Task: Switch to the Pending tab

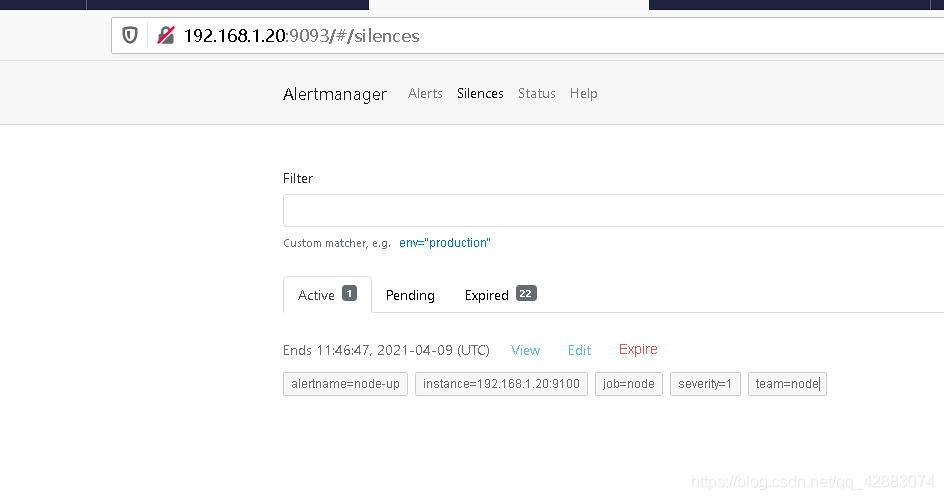Action: click(410, 295)
